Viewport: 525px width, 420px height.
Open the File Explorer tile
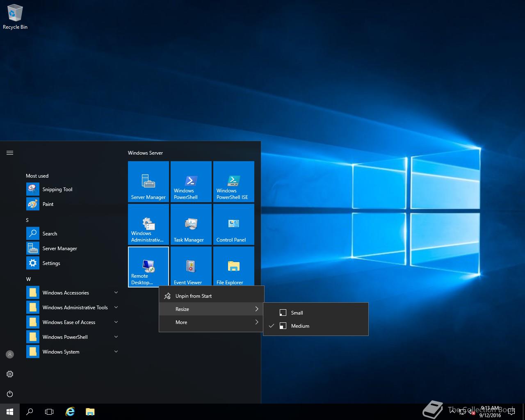[234, 266]
